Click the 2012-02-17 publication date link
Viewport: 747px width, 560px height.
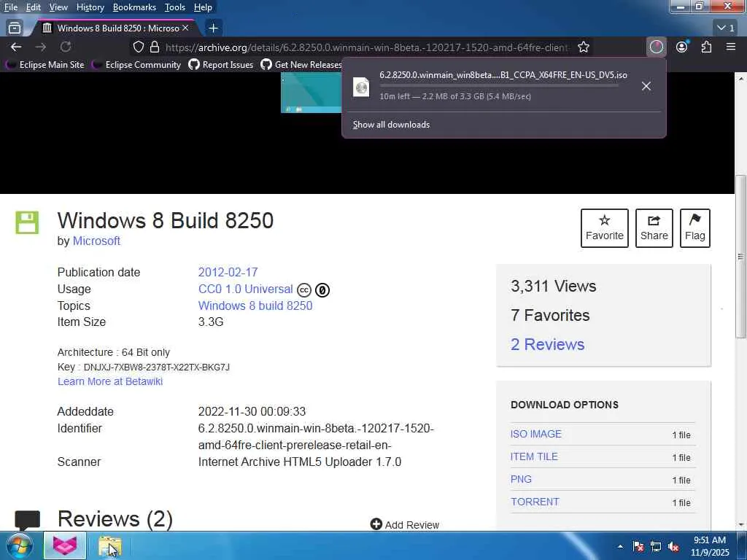click(x=228, y=272)
